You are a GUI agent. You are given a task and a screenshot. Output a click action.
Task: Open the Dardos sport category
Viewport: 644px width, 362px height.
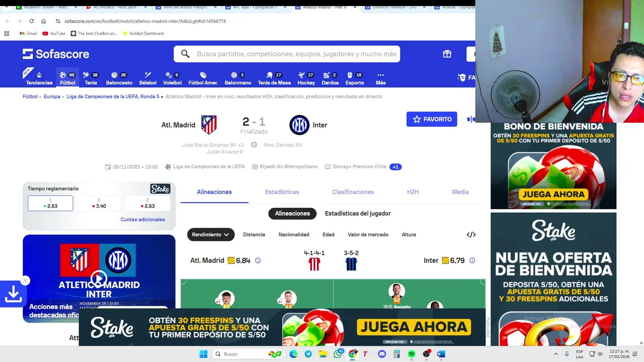pos(330,78)
